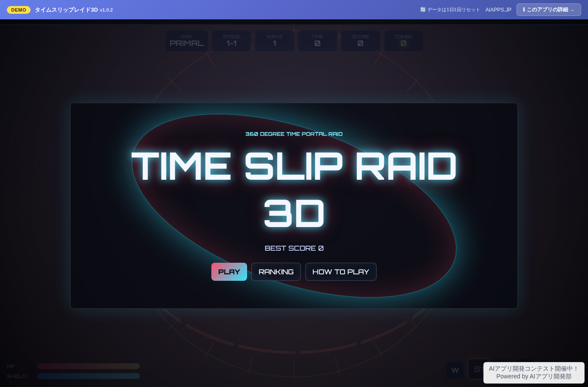Visit the AIAPPS.JP link

pyautogui.click(x=498, y=10)
